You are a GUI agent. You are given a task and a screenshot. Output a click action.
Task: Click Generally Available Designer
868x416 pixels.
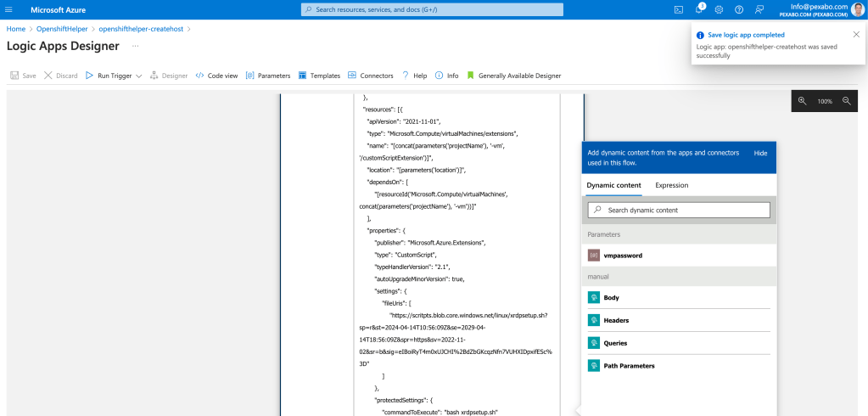coord(513,76)
